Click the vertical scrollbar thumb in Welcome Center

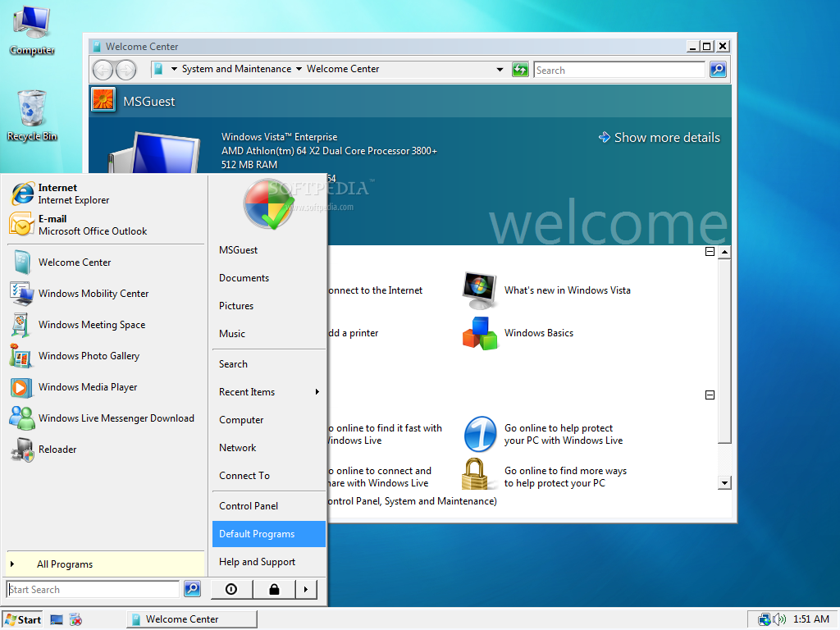tap(724, 351)
